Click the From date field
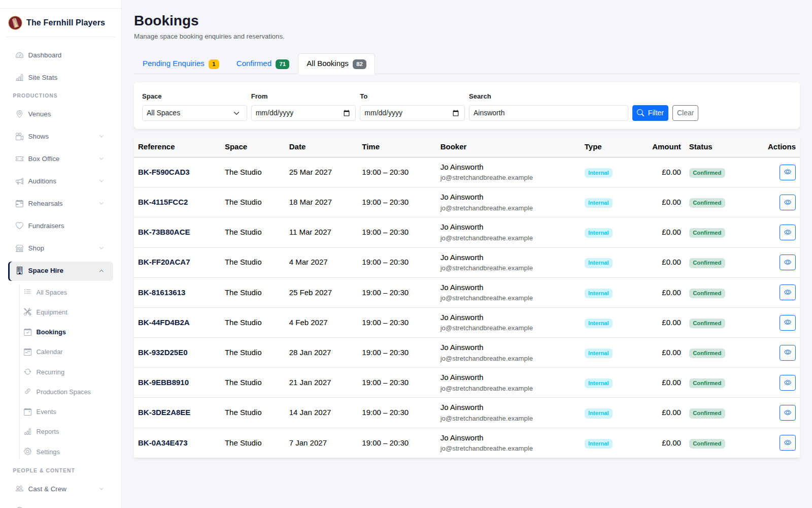 tap(303, 113)
